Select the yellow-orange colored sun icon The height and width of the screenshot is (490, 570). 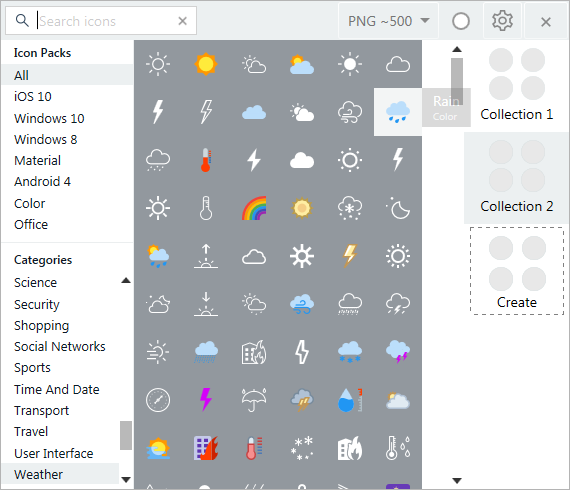point(206,64)
